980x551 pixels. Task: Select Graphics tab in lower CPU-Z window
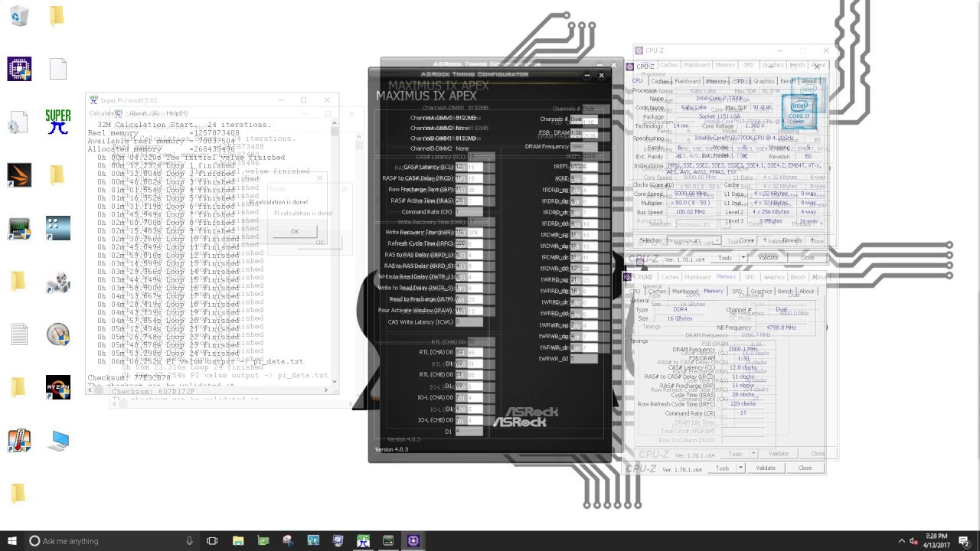[761, 292]
